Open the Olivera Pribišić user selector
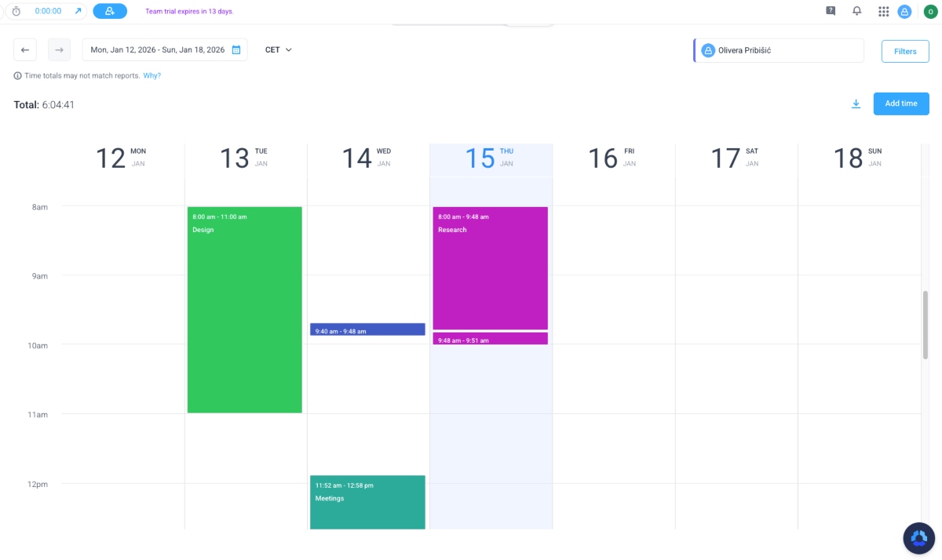The height and width of the screenshot is (560, 942). [x=778, y=50]
